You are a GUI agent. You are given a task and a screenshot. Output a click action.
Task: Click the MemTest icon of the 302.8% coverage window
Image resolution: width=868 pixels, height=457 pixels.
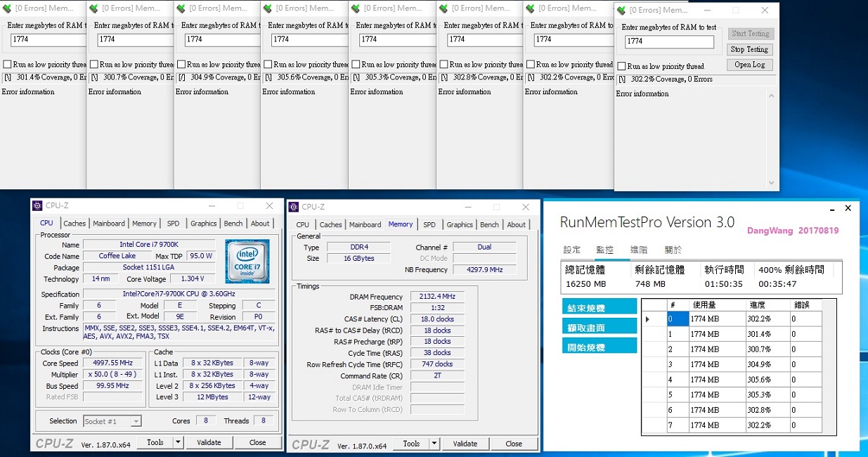[443, 8]
